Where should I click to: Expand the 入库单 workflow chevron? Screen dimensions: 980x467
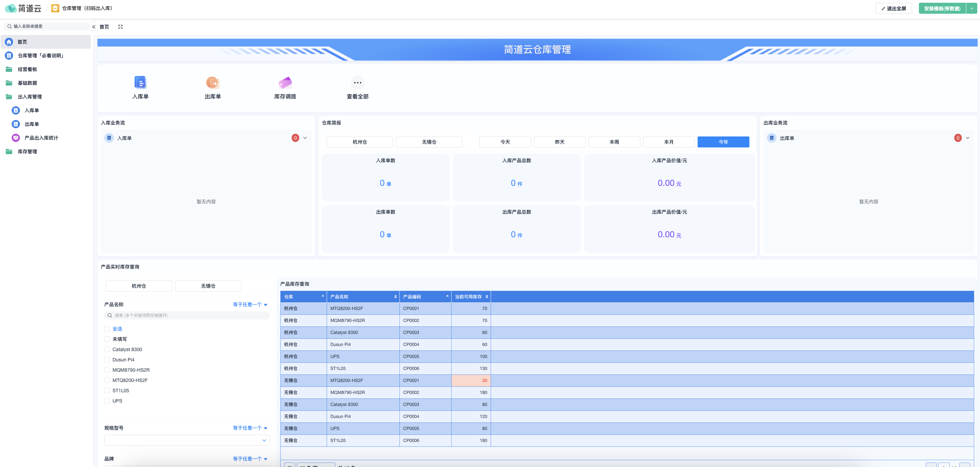305,138
